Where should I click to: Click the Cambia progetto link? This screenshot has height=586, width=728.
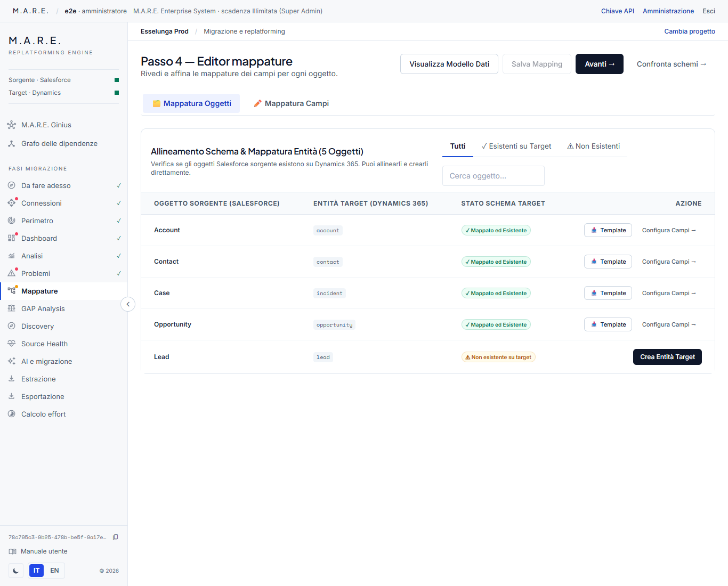coord(690,31)
